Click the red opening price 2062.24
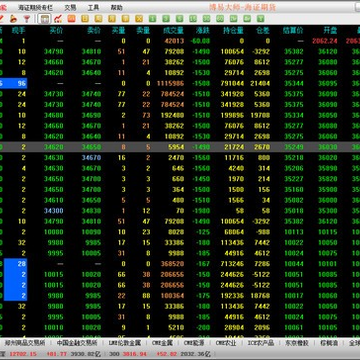The image size is (360, 360). pos(325,41)
